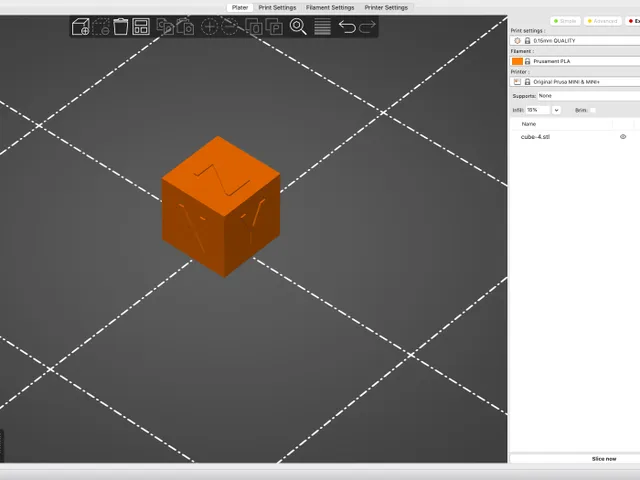Image resolution: width=640 pixels, height=480 pixels.
Task: Click the Name column header
Action: tap(529, 124)
